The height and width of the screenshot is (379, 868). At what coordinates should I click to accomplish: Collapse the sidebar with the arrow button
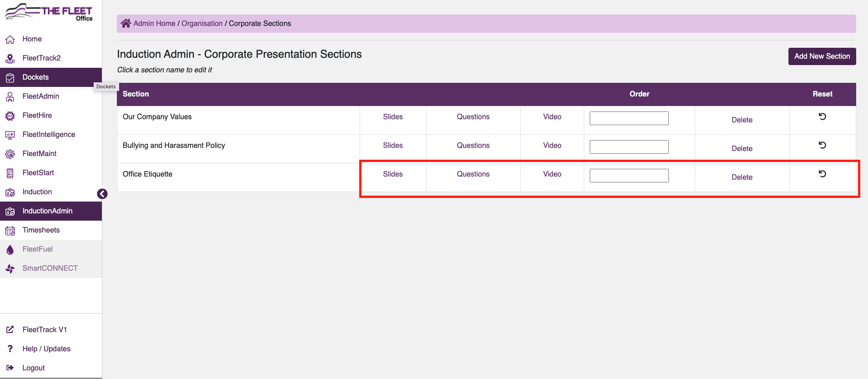(x=102, y=194)
